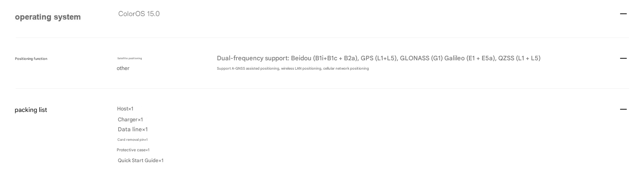Select the packing list heading
Image resolution: width=644 pixels, height=179 pixels.
pyautogui.click(x=31, y=110)
